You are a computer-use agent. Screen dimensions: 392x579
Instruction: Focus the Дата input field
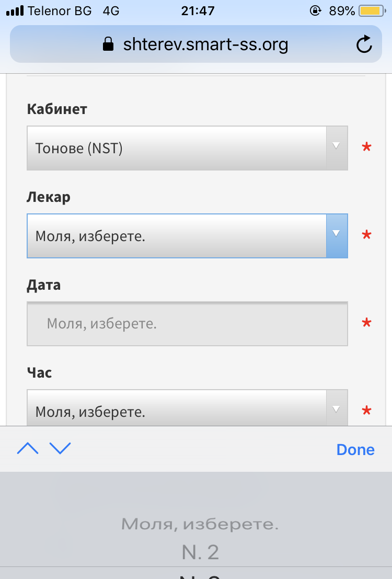[187, 324]
